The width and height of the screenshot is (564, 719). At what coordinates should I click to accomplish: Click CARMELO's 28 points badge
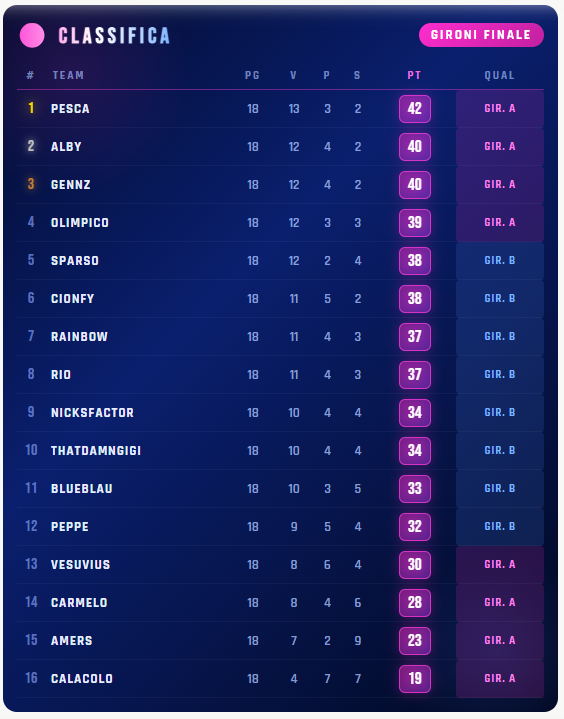pos(415,603)
